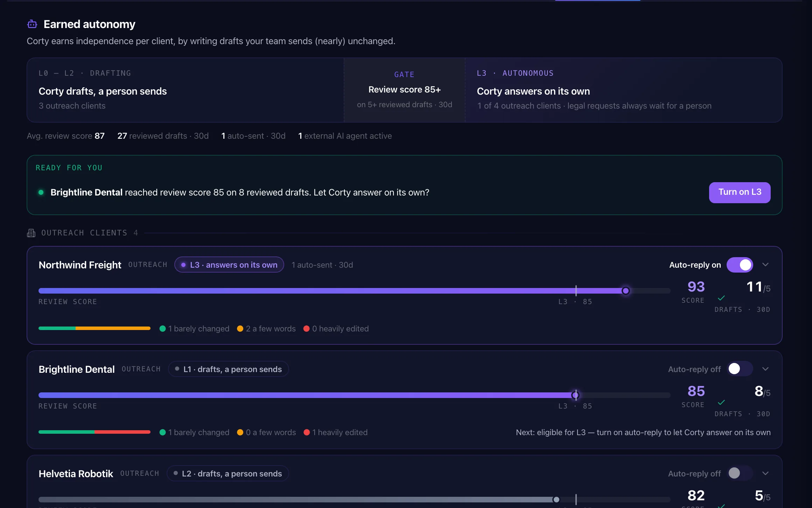
Task: Select the L0 – L2 Drafting panel
Action: [185, 90]
